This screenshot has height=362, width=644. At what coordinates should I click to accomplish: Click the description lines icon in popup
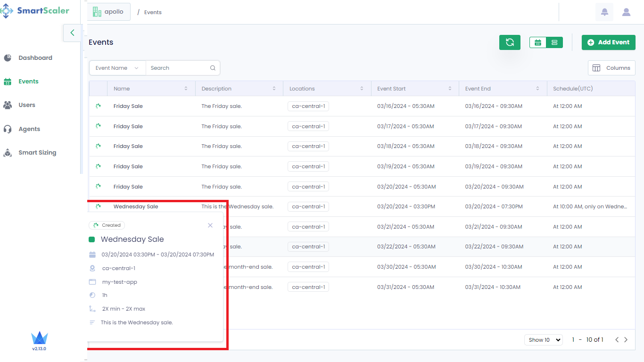[92, 322]
